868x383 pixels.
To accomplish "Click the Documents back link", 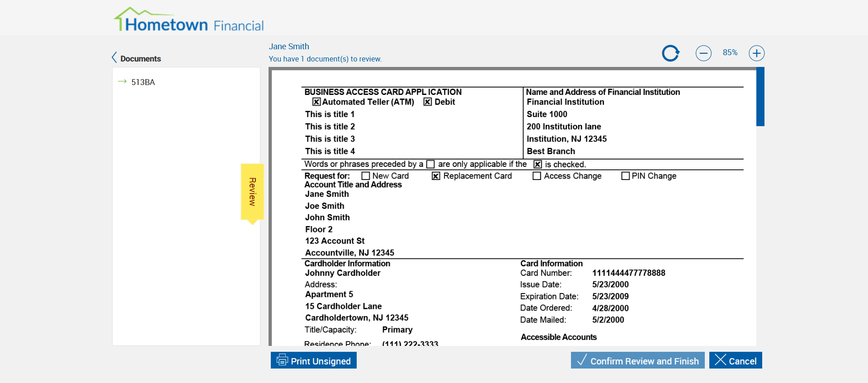I will click(x=141, y=59).
